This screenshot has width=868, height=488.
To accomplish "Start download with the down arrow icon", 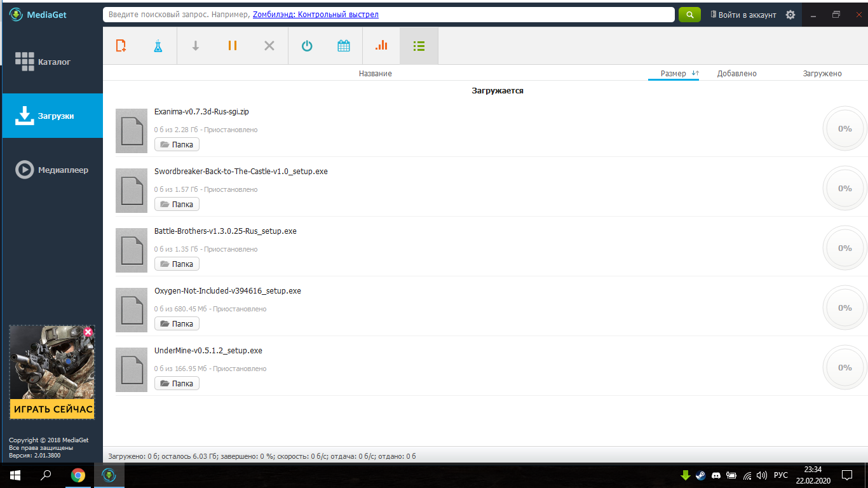I will click(x=196, y=46).
